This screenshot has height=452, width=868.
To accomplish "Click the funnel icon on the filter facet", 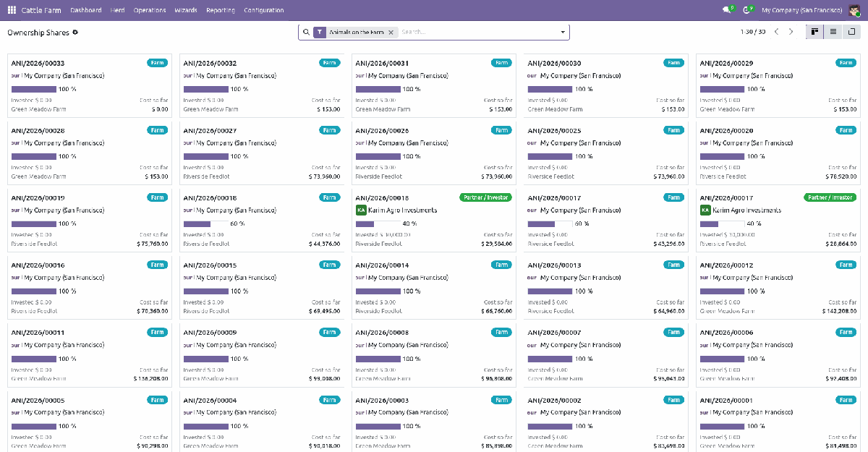I will [x=319, y=33].
